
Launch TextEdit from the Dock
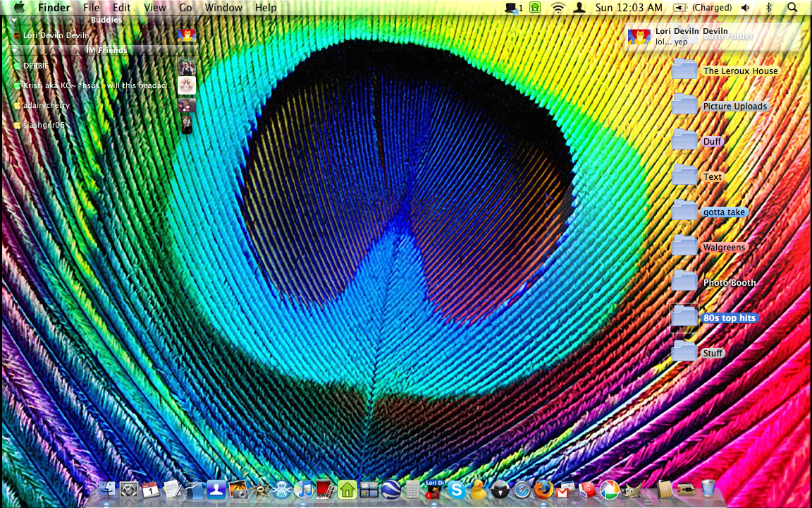tap(173, 489)
